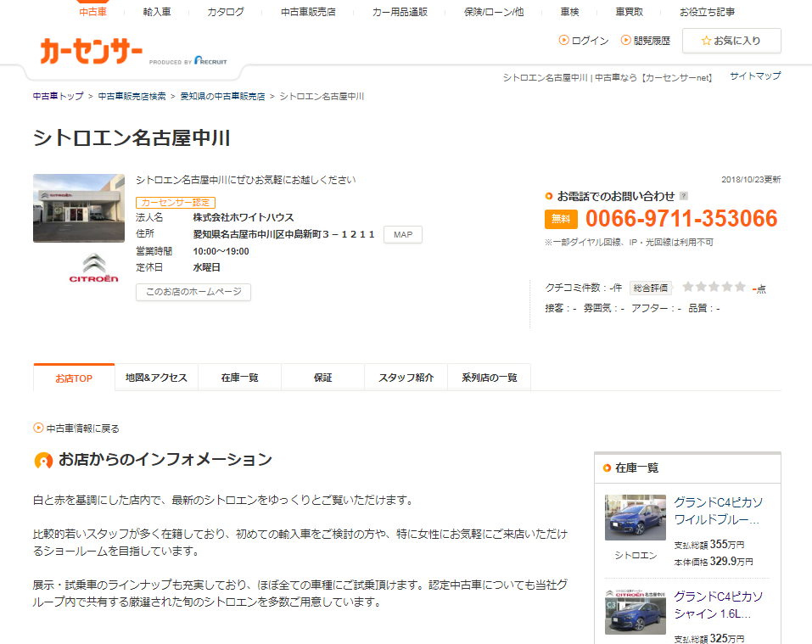The image size is (812, 644).
Task: Click the second グランドC4ピカソ car thumbnail
Action: pyautogui.click(x=636, y=612)
